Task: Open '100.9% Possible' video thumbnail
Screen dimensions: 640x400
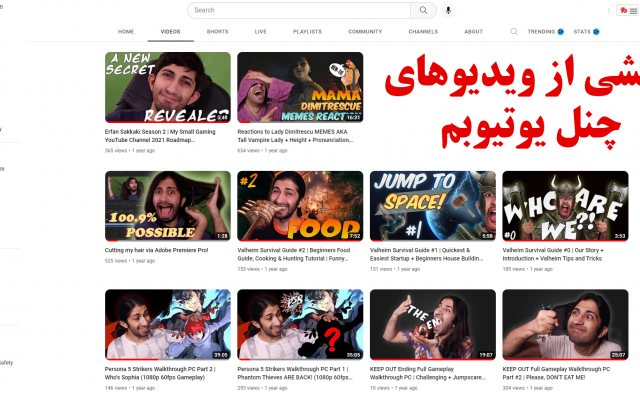Action: tap(168, 206)
